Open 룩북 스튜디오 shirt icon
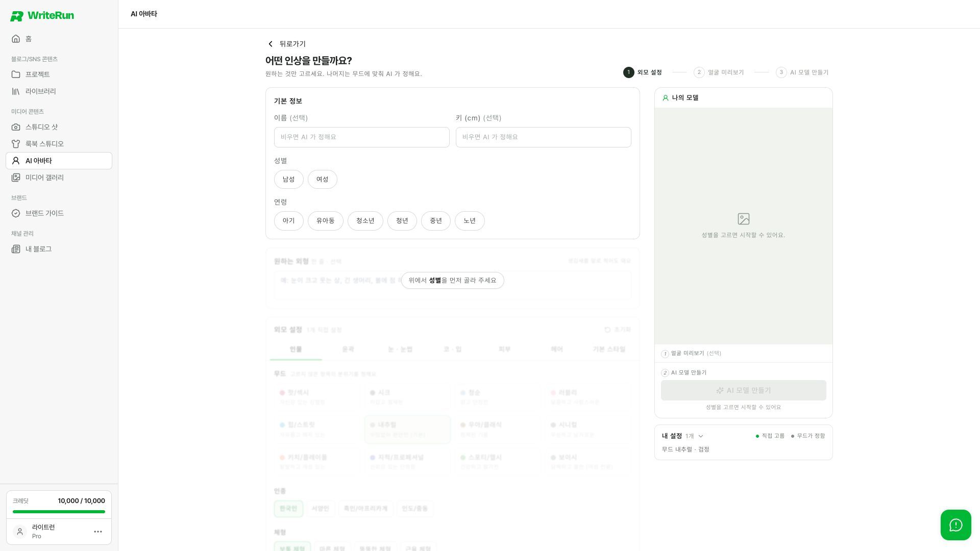 16,144
